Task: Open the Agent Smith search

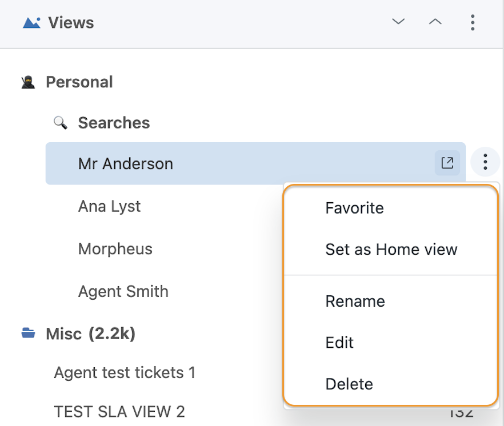Action: click(x=123, y=291)
